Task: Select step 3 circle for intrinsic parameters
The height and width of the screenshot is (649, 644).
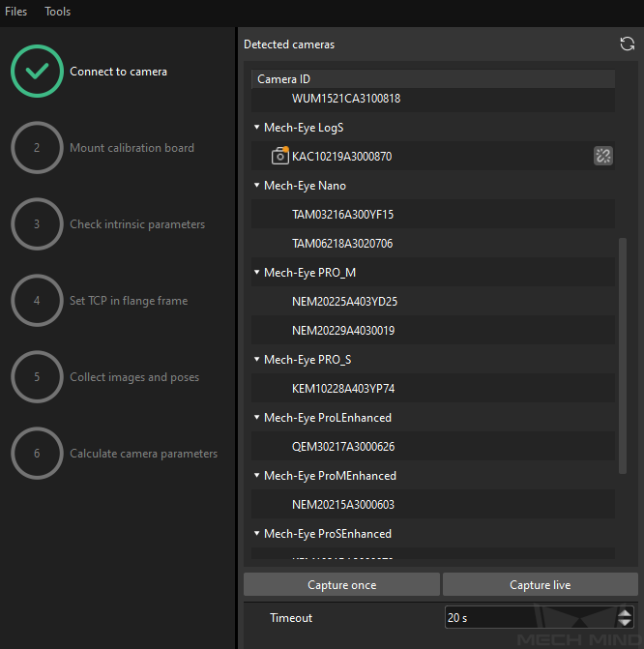Action: click(37, 224)
